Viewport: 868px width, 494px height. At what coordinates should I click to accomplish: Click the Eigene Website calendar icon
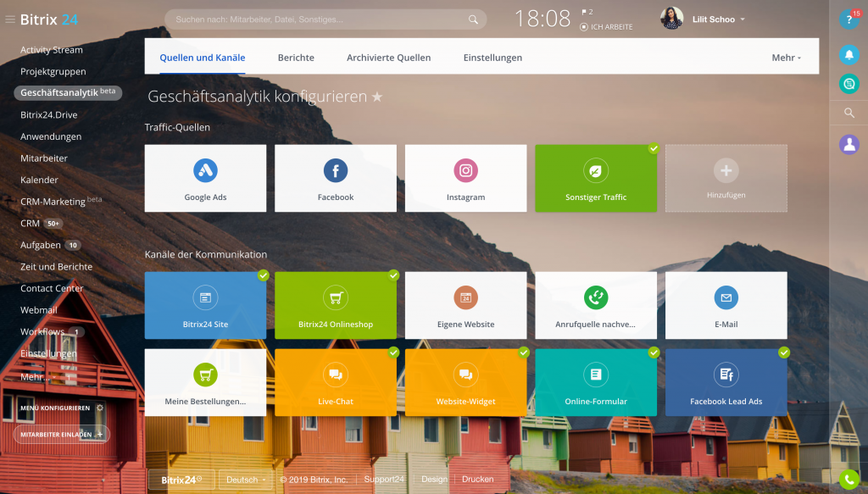pyautogui.click(x=465, y=297)
